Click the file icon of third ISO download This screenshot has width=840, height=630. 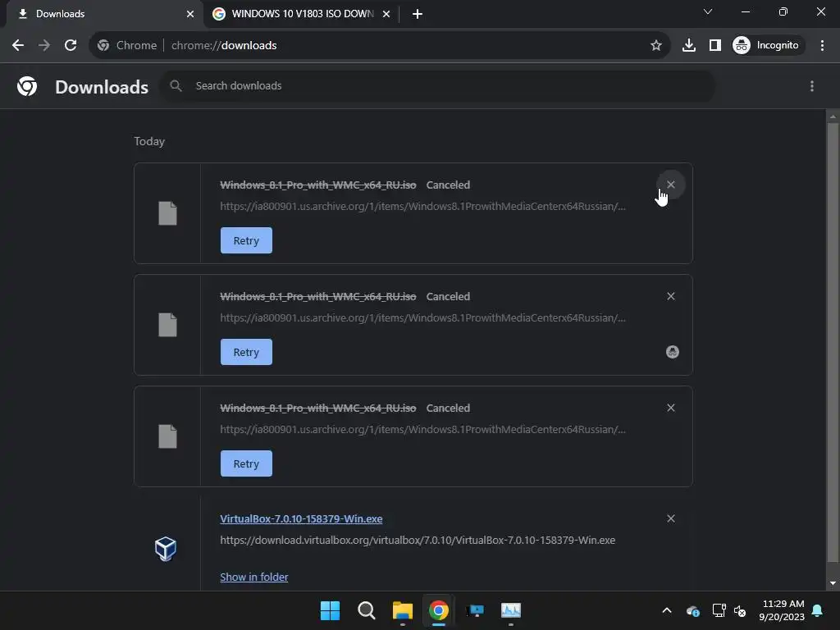click(x=167, y=436)
